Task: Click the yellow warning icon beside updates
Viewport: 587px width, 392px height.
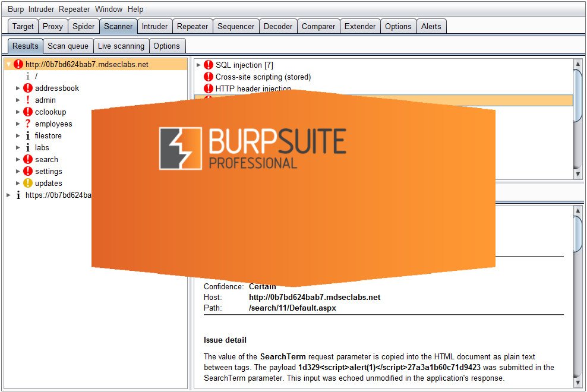Action: coord(28,183)
